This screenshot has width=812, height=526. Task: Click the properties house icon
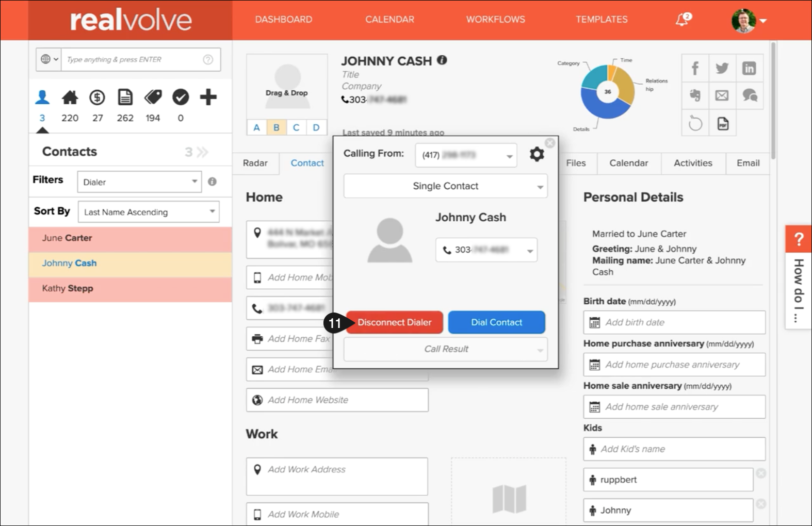pos(70,97)
